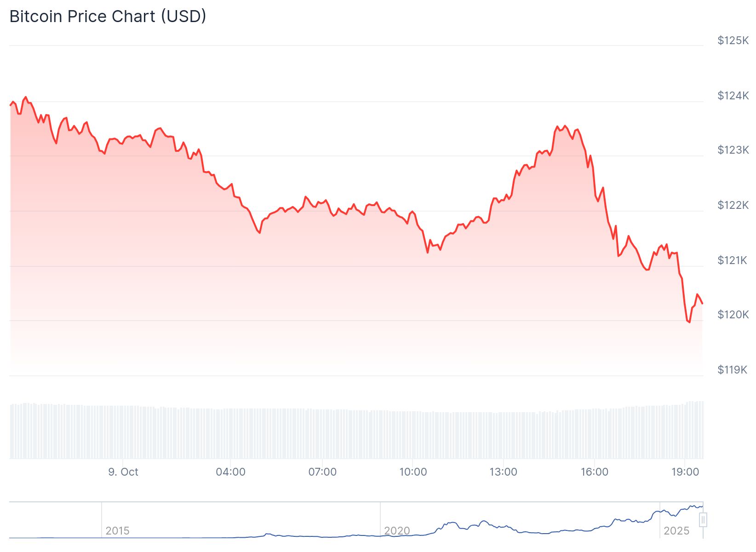Screen dimensions: 756x552
Task: Click the $125K price axis label
Action: (x=733, y=40)
